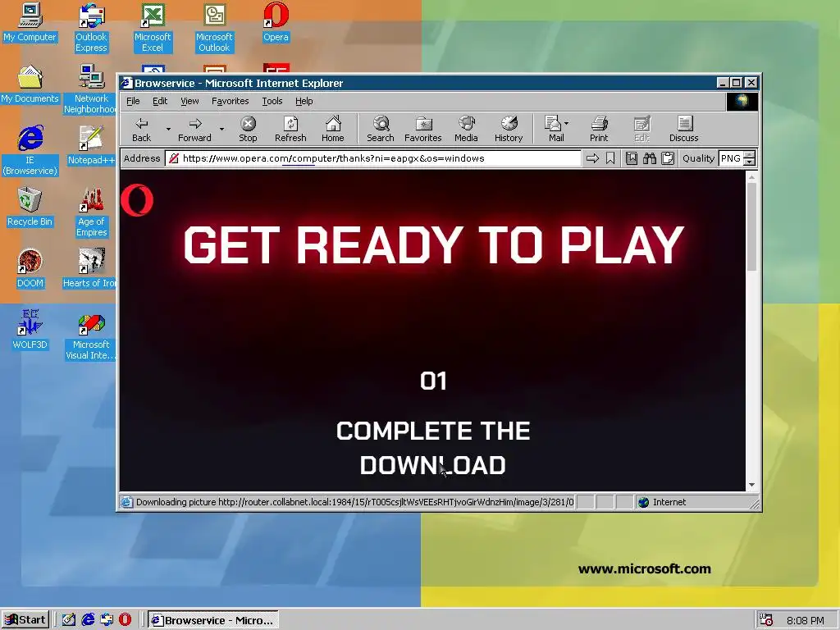Go back using the Back toolbar button

click(x=141, y=129)
